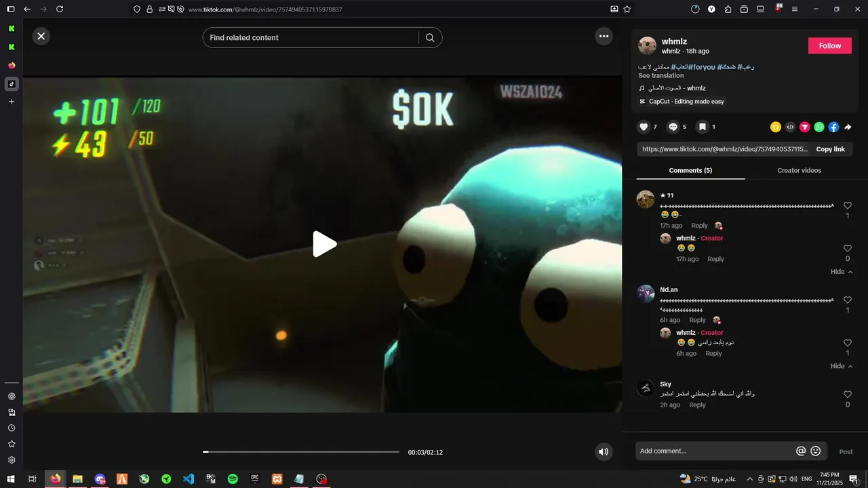Click the search magnifier icon
This screenshot has width=868, height=488.
(430, 38)
